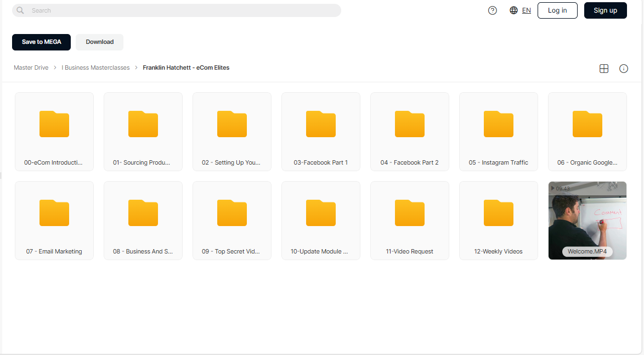This screenshot has width=644, height=355.
Task: Click the 01- Sourcing Produ... folder name
Action: (142, 162)
